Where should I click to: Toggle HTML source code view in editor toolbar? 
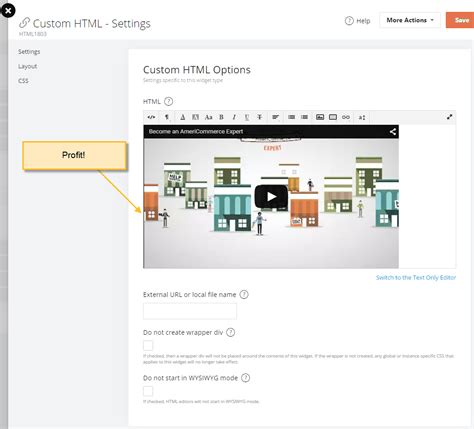151,117
